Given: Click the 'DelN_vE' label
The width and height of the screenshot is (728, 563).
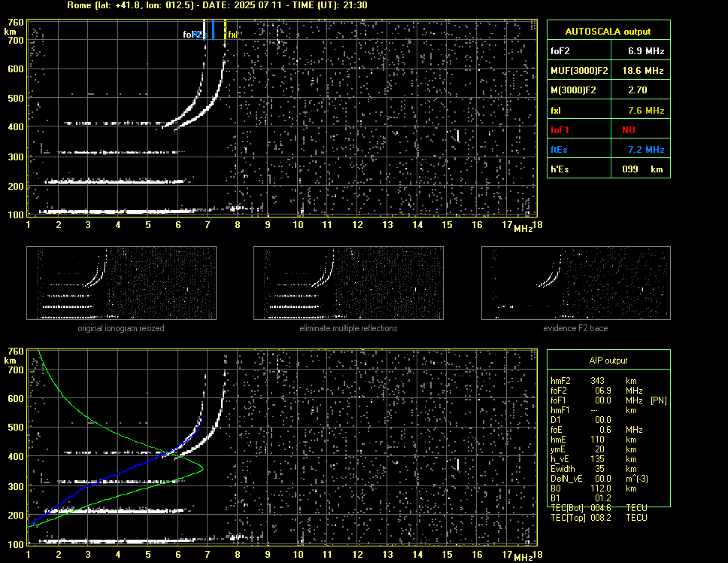Looking at the screenshot, I should point(566,479).
